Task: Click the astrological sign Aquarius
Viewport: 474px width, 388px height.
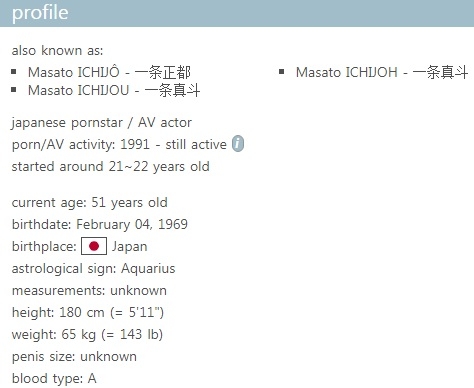Action: click(148, 269)
